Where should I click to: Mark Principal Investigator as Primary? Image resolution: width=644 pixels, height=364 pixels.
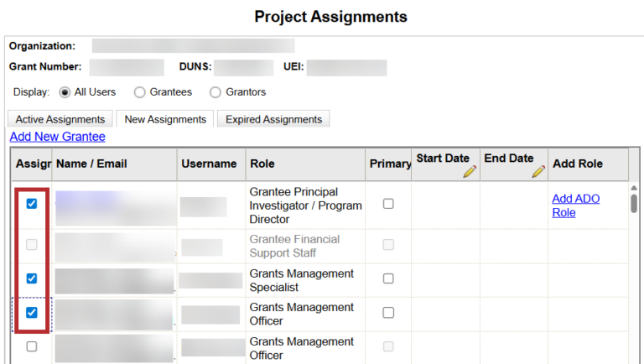[388, 204]
